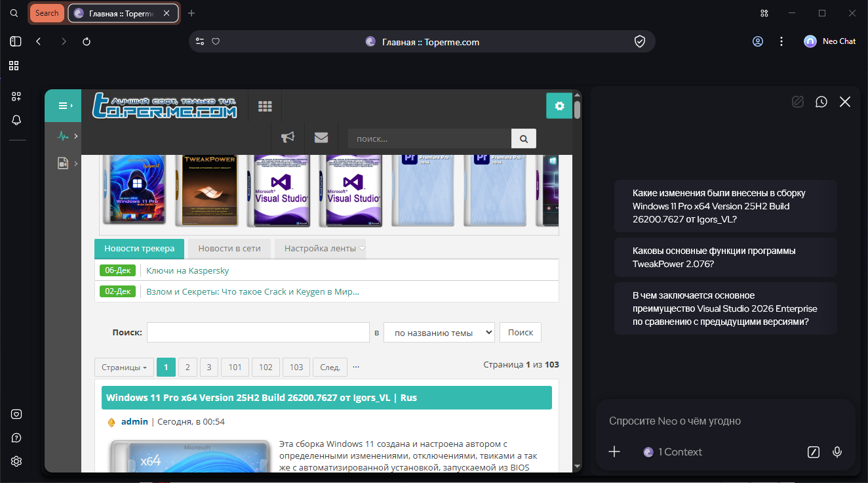Toggle the site's teal hamburger menu
This screenshot has height=483, width=868.
click(x=63, y=106)
